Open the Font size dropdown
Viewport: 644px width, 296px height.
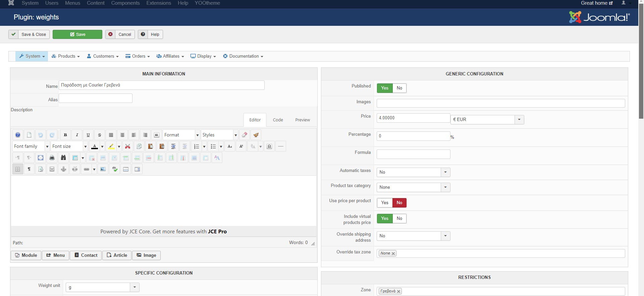point(69,146)
